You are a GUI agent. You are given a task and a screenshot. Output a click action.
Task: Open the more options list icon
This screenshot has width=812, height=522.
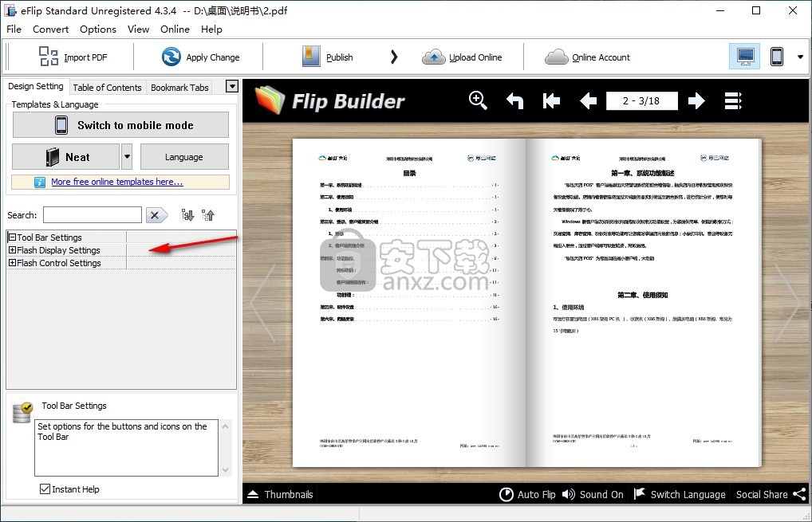[x=733, y=101]
